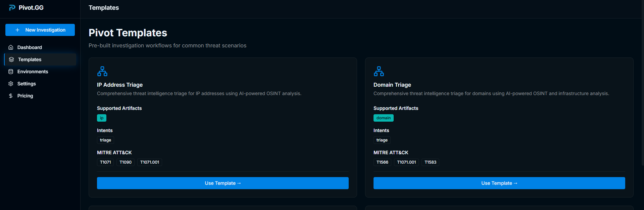
Task: Click the IP Address Triage network icon
Action: [102, 71]
